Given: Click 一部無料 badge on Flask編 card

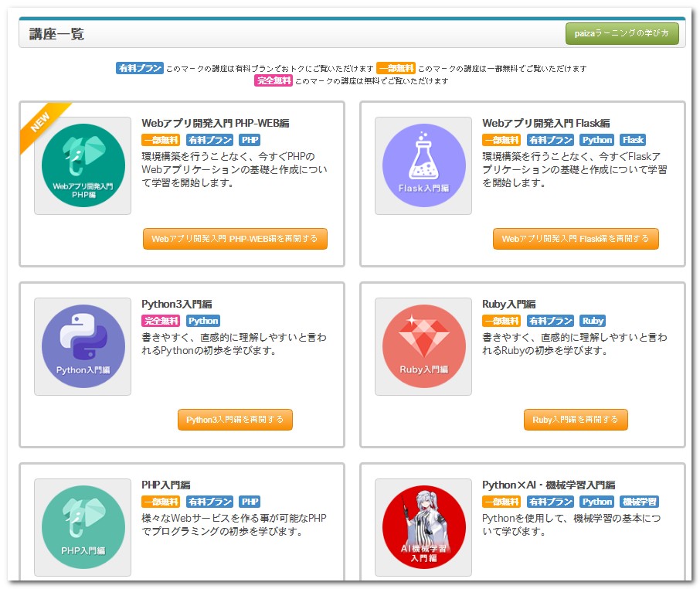Looking at the screenshot, I should 501,140.
